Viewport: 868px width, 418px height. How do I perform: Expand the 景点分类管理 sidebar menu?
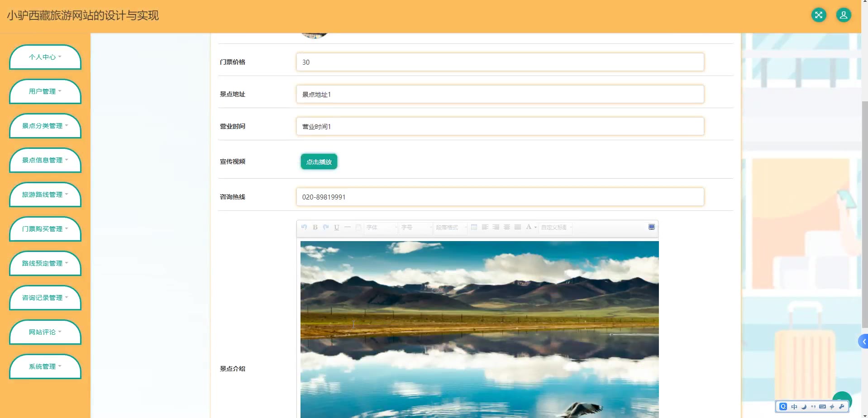point(45,126)
